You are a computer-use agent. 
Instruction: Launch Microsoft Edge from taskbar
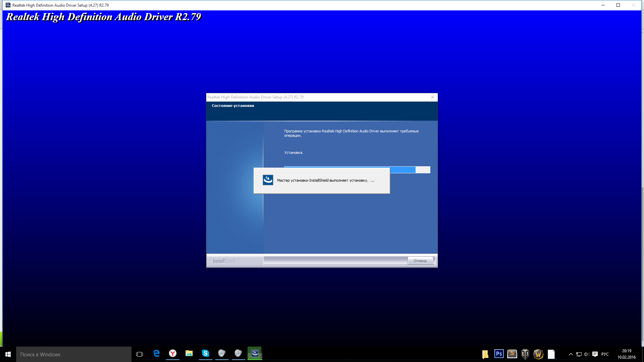click(156, 353)
